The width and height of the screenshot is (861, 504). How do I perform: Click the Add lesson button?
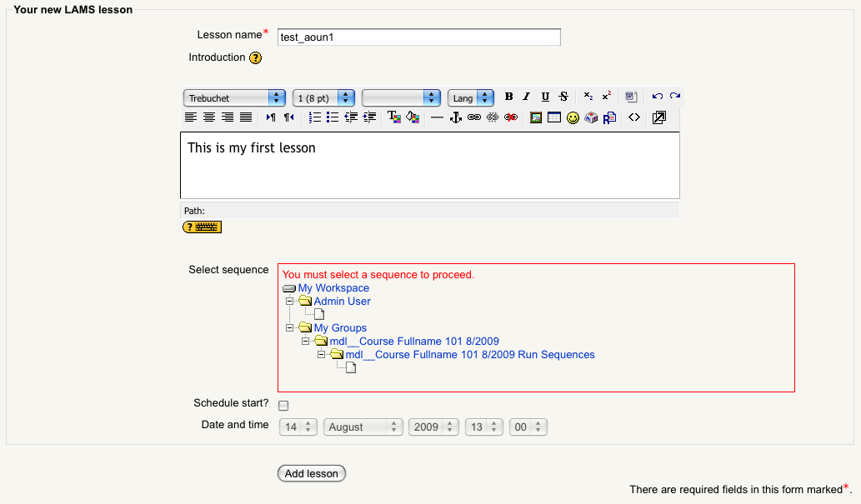[312, 473]
